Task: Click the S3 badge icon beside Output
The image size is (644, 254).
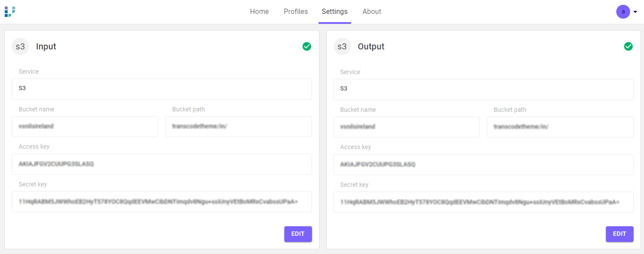Action: click(342, 46)
